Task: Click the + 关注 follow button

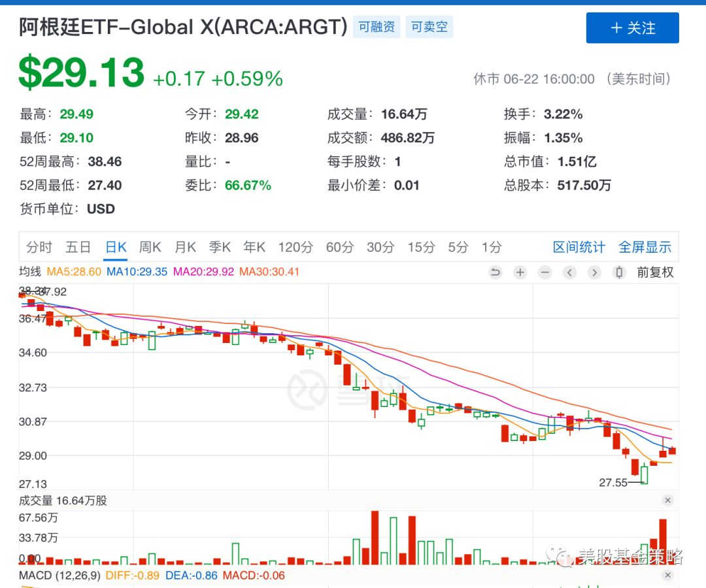Action: pos(633,28)
